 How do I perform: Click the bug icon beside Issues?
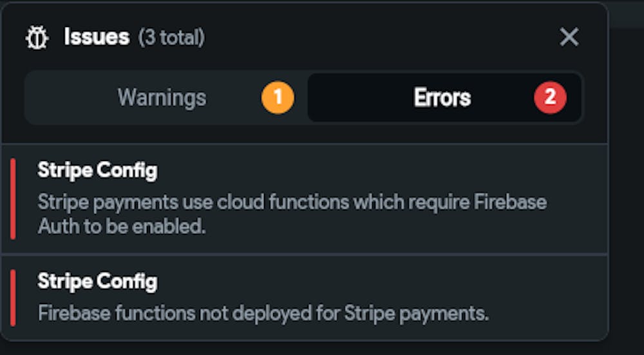(37, 38)
